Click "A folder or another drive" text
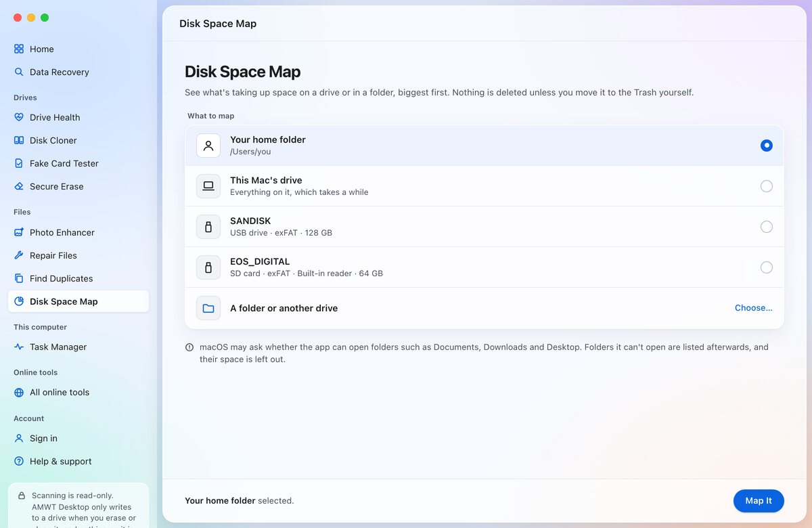This screenshot has width=812, height=528. pos(284,308)
